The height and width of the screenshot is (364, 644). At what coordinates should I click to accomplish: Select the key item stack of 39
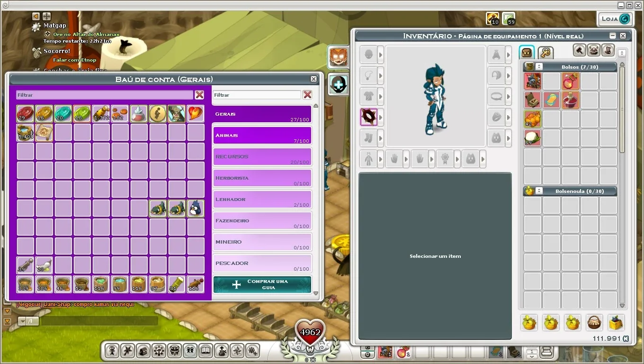pos(25,265)
